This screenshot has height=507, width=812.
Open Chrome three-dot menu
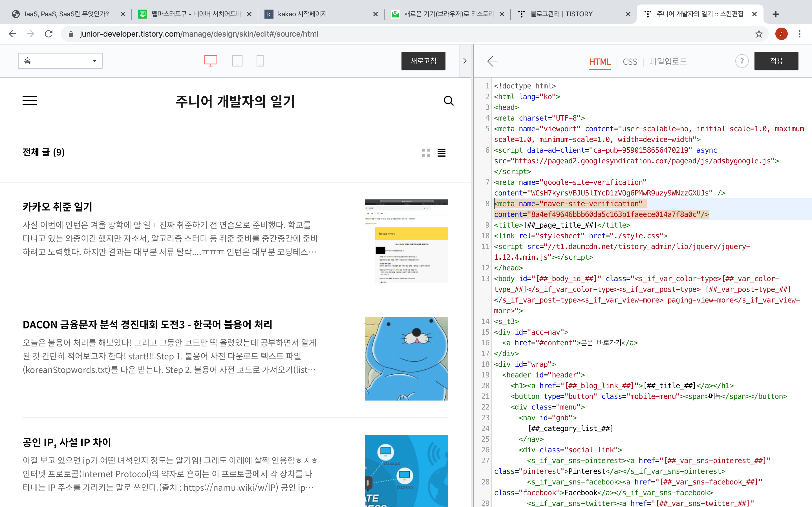pos(800,34)
